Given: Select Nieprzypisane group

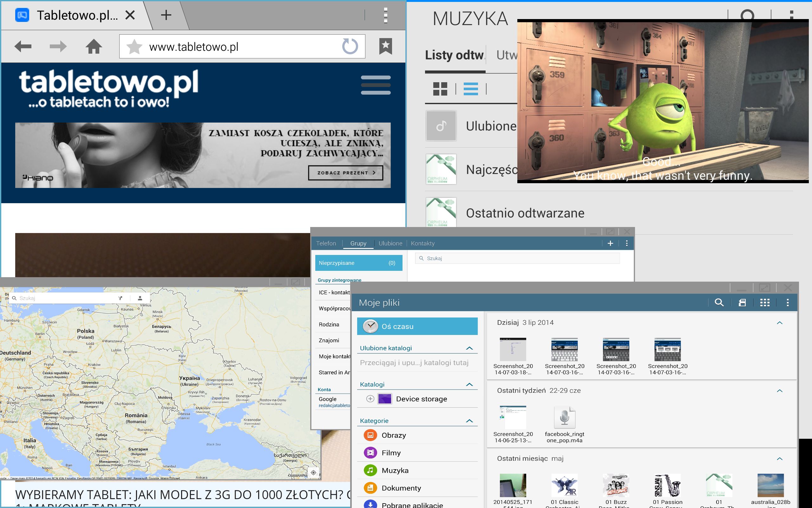Looking at the screenshot, I should pos(359,263).
